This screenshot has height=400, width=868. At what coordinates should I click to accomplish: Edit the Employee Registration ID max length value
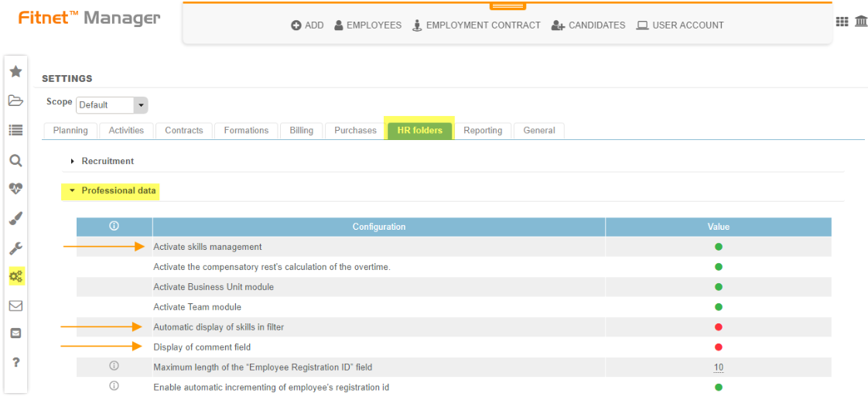point(718,368)
